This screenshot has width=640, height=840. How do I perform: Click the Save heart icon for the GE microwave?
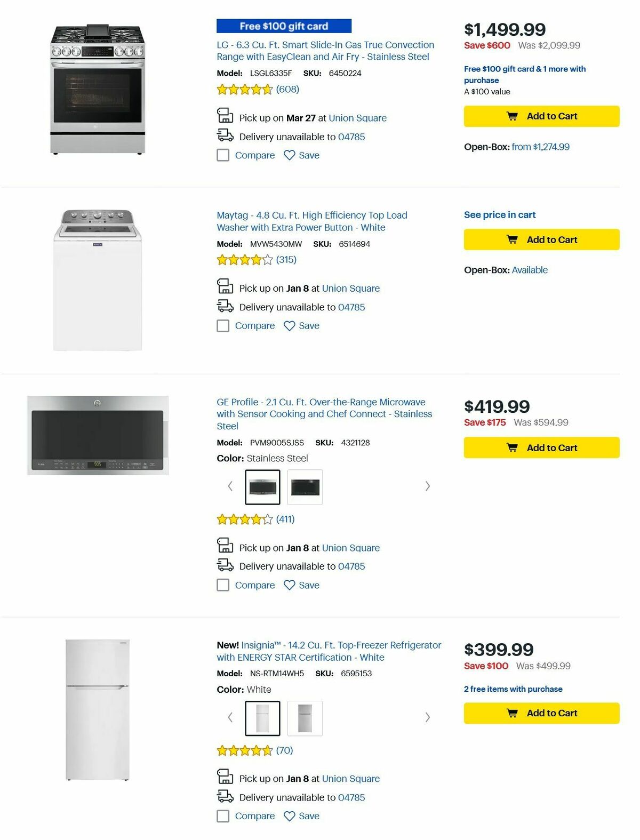(289, 585)
